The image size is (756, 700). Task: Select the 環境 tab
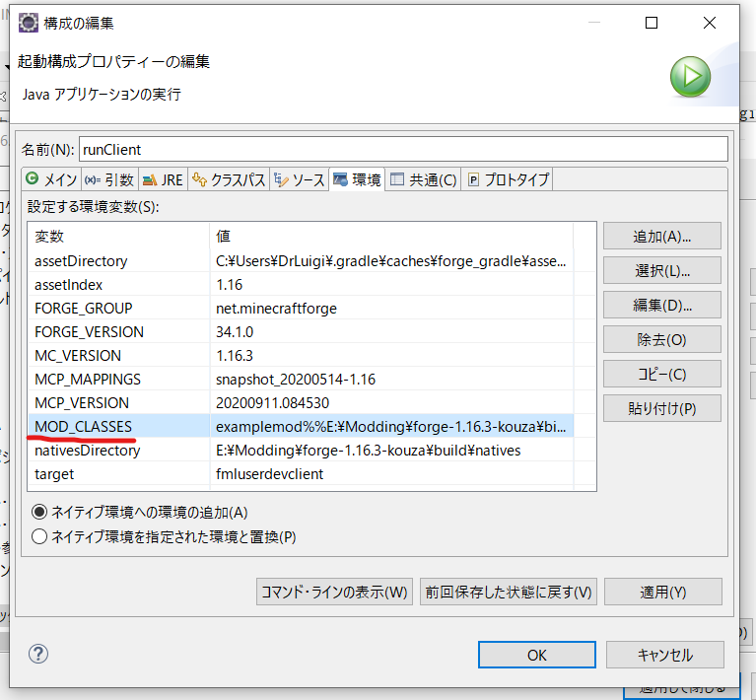357,180
